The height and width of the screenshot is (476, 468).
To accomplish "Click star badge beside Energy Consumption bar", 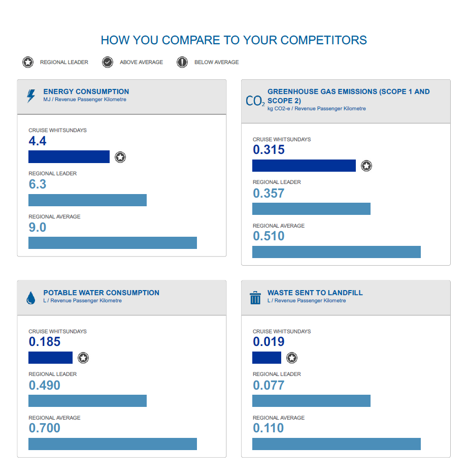I will coord(120,157).
